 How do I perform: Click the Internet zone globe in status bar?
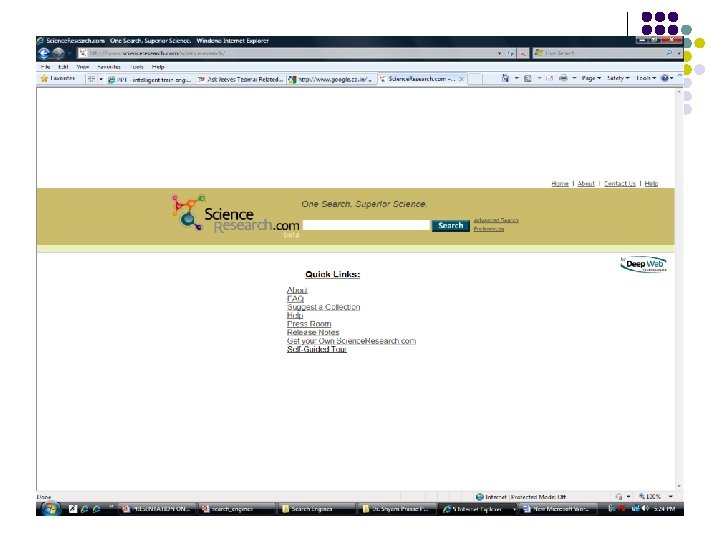[x=479, y=496]
